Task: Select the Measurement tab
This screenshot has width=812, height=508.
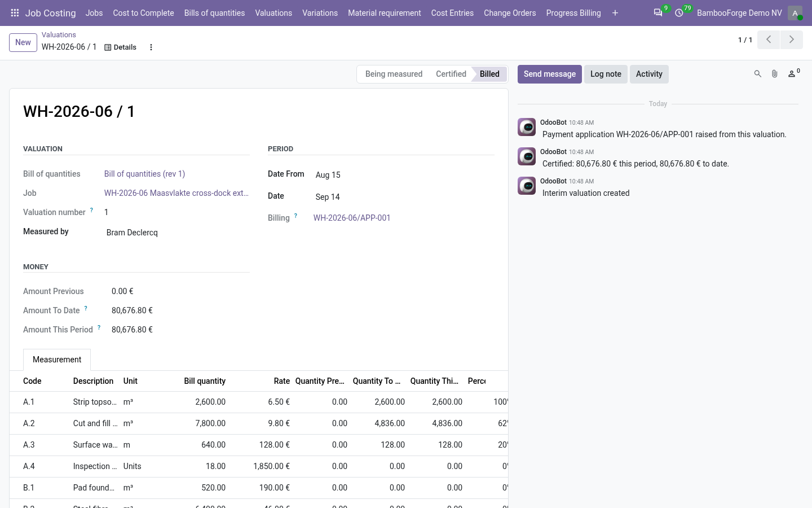Action: [57, 360]
